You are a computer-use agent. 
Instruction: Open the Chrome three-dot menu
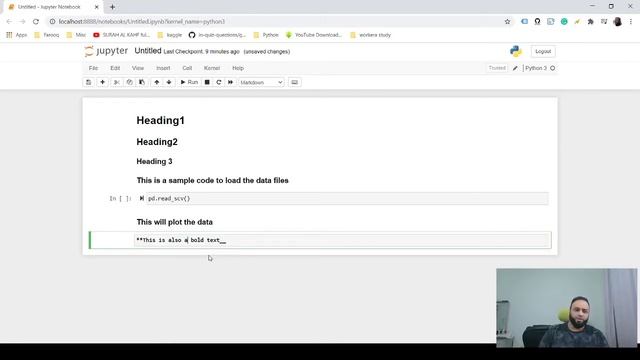point(631,22)
